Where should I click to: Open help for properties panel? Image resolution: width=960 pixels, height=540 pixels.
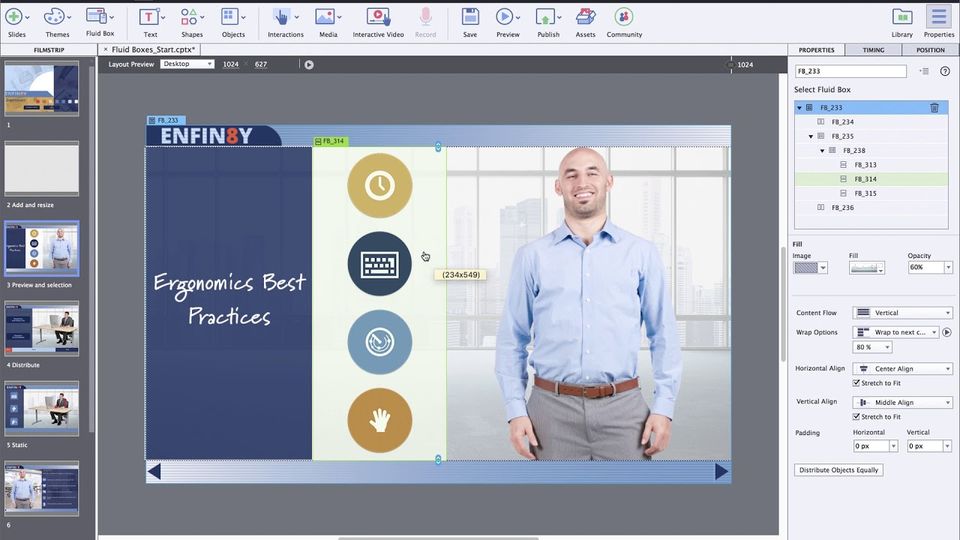coord(945,71)
